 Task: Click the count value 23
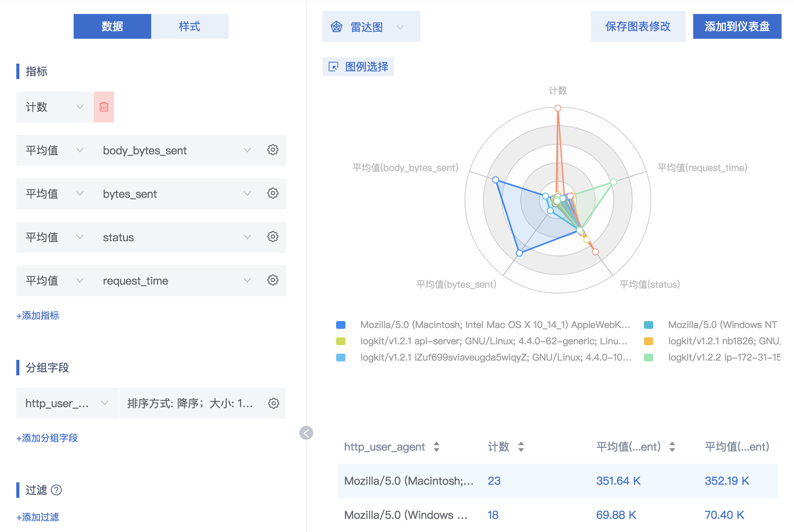click(x=494, y=481)
